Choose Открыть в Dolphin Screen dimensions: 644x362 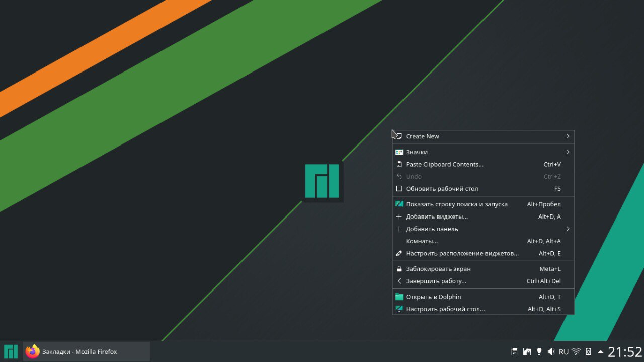click(483, 297)
